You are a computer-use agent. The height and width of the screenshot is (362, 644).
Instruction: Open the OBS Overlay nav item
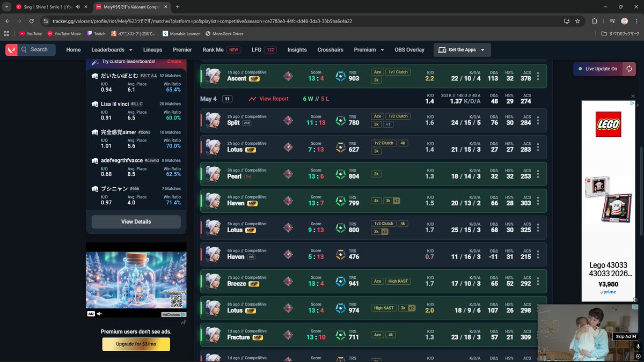(409, 50)
